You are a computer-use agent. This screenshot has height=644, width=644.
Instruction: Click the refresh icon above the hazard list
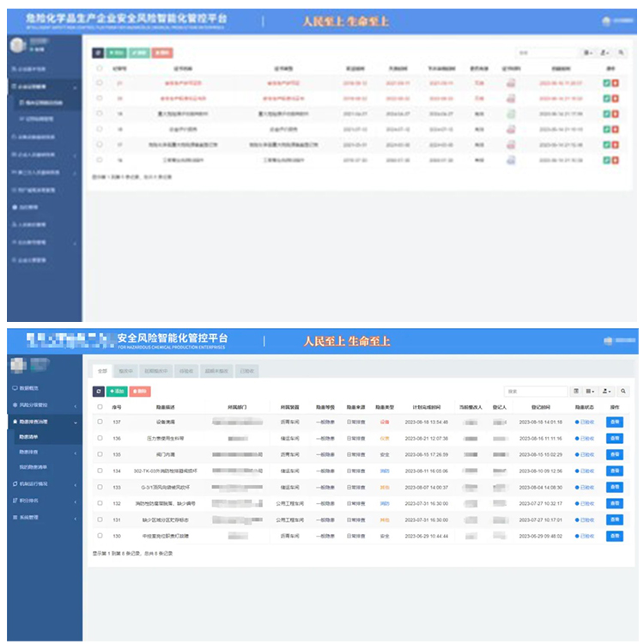[98, 392]
